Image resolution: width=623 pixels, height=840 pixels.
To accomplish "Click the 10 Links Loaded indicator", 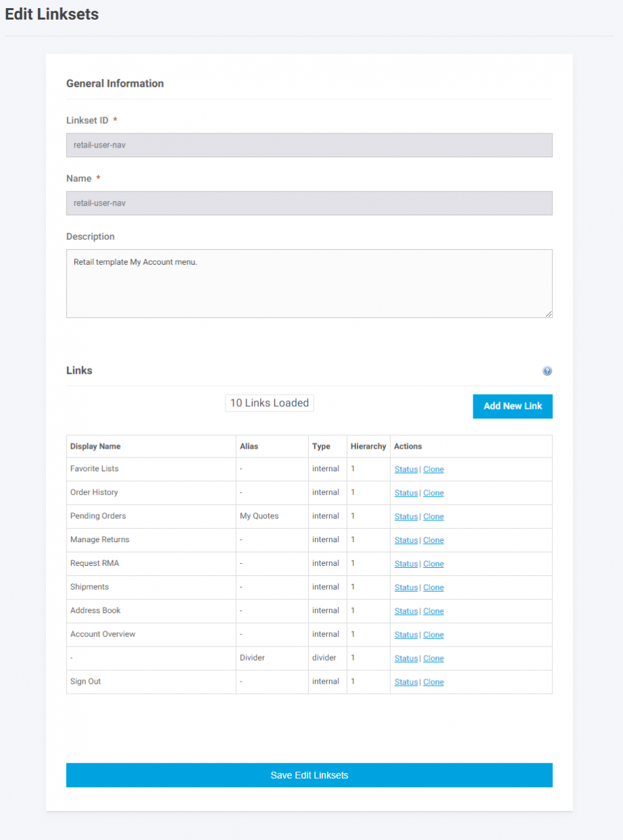I will [x=270, y=403].
